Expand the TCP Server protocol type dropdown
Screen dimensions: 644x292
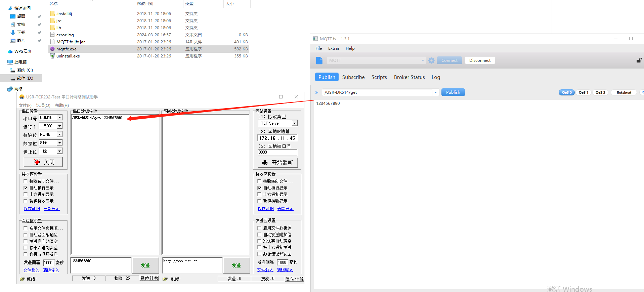pos(294,123)
